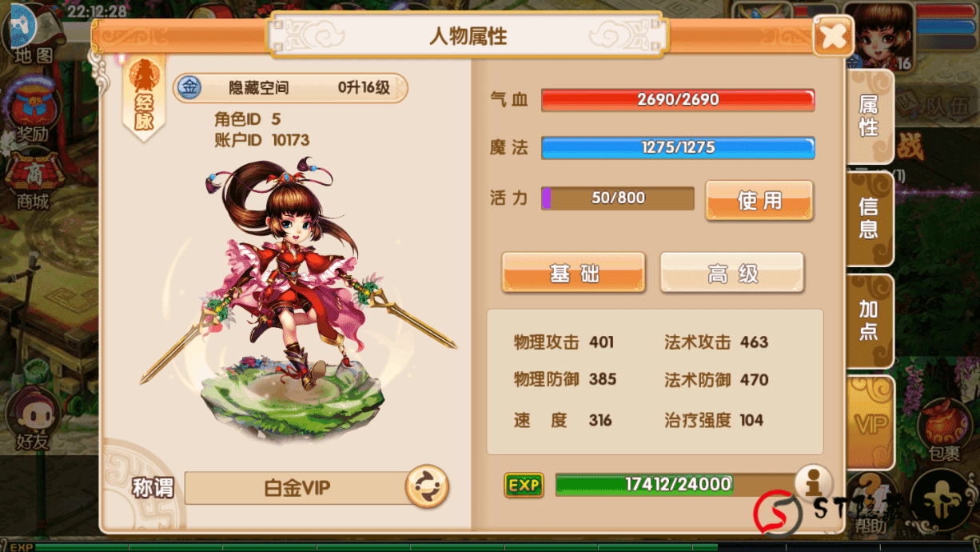Open the 商城 shop icon
The image size is (980, 552).
(x=34, y=180)
